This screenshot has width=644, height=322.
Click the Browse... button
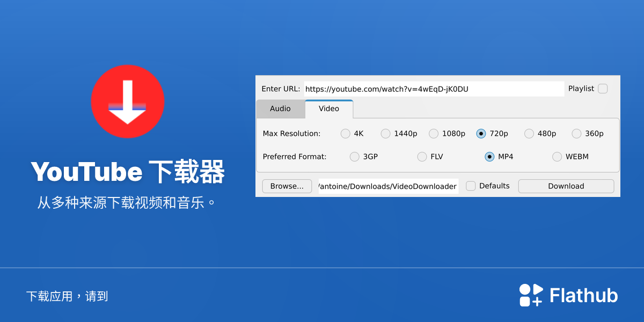click(x=287, y=186)
